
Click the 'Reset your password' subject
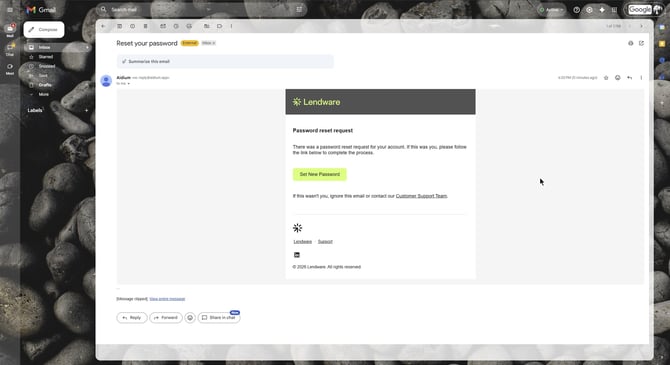tap(147, 43)
